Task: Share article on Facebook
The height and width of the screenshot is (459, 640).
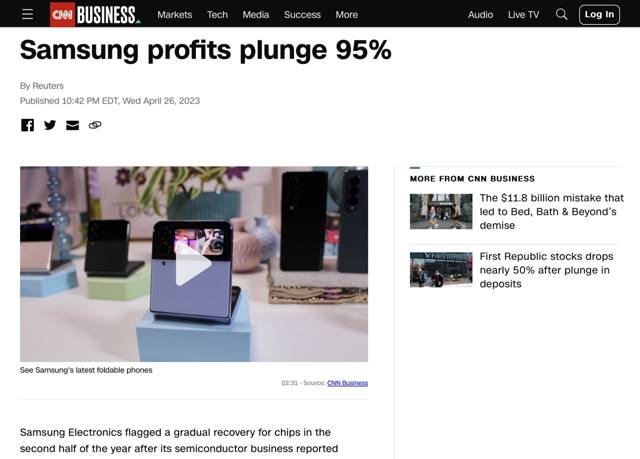Action: click(x=27, y=125)
